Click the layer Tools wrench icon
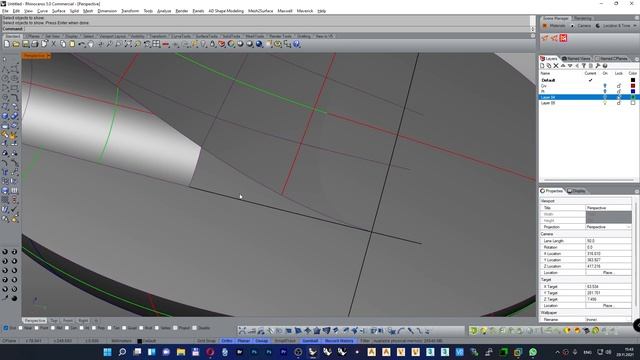Image resolution: width=640 pixels, height=360 pixels. click(x=598, y=66)
